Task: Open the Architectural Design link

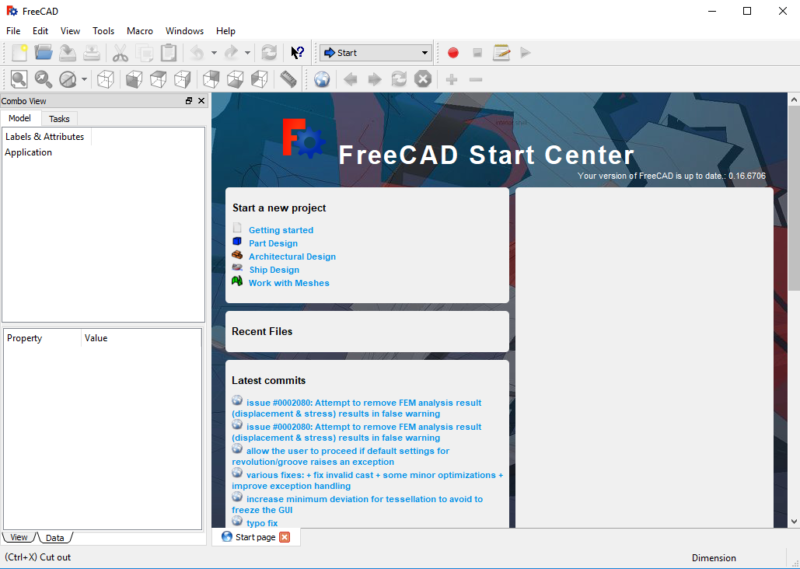Action: click(x=292, y=257)
